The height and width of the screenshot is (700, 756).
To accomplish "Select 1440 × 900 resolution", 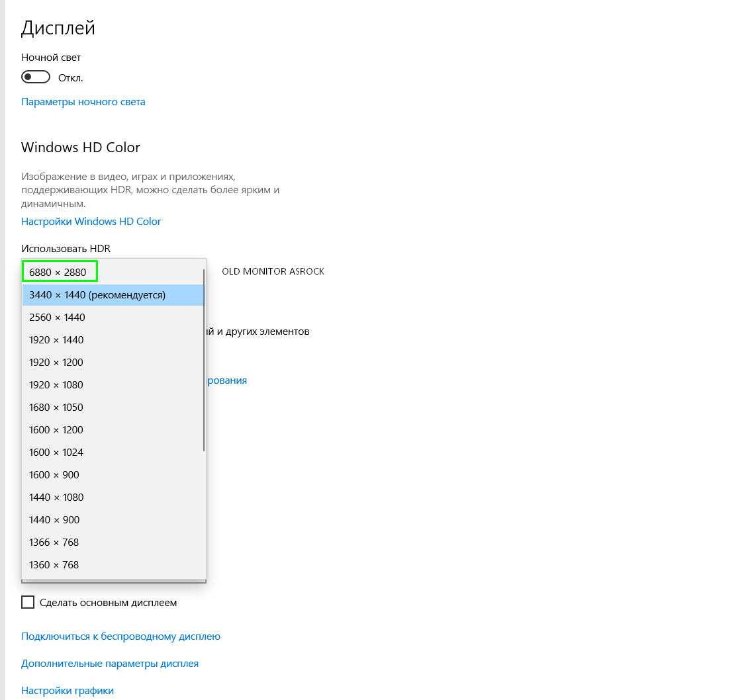I will tap(54, 520).
